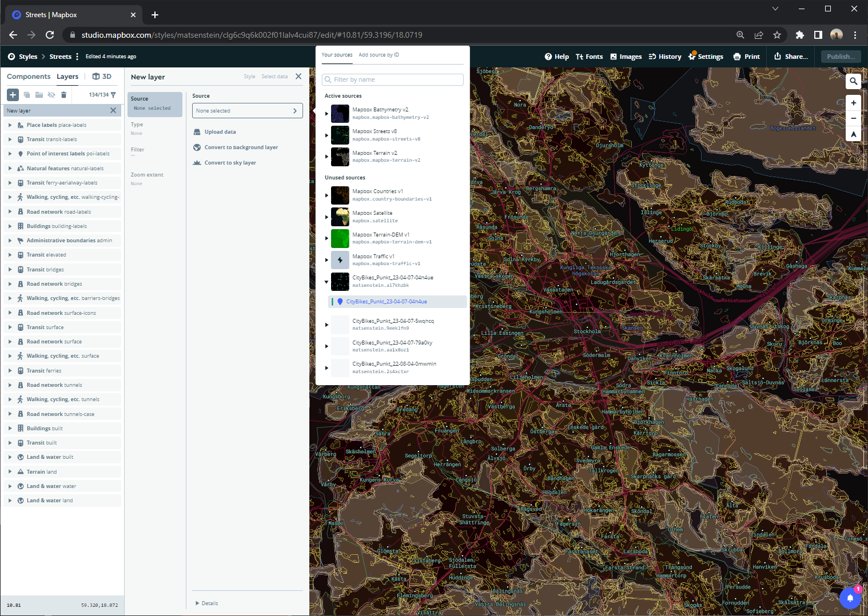Click the Publish button
868x616 pixels.
pyautogui.click(x=841, y=57)
